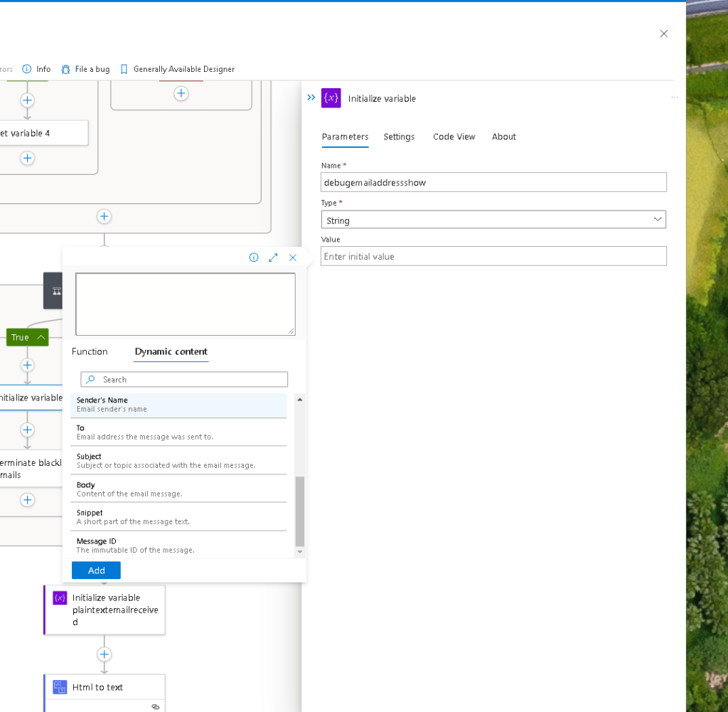The height and width of the screenshot is (712, 728).
Task: Click the Add button in popup
Action: coord(96,570)
